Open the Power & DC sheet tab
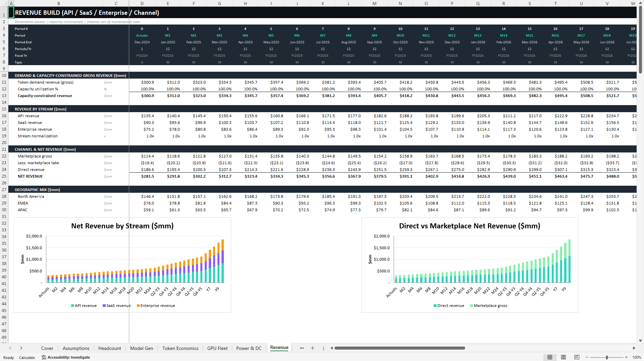The height and width of the screenshot is (361, 644). point(249,348)
